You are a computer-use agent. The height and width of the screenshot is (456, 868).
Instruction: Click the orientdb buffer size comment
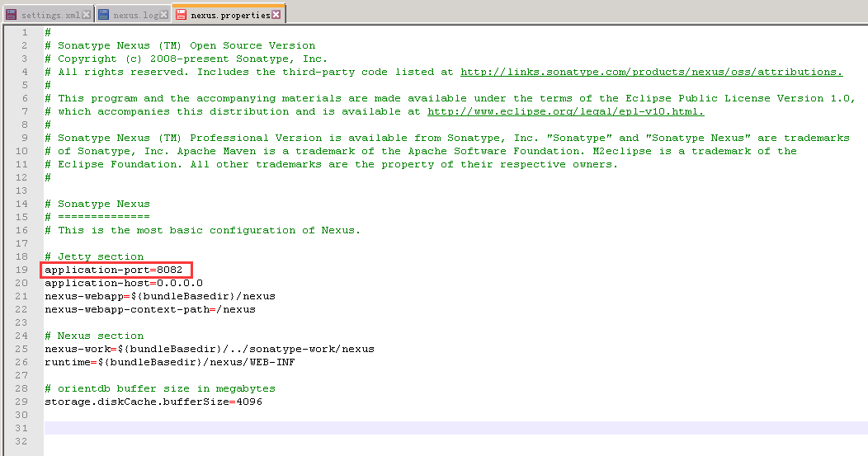(160, 389)
